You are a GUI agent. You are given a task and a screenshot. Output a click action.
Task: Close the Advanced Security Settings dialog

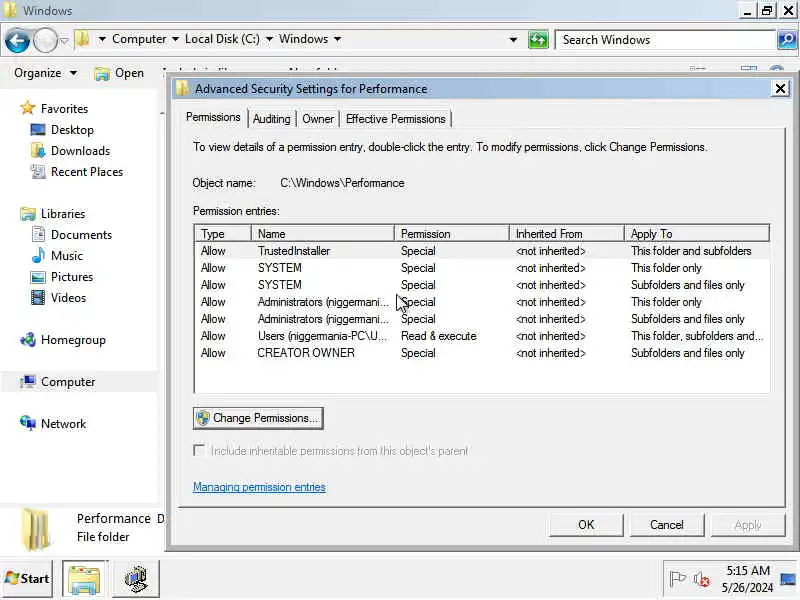click(x=780, y=89)
